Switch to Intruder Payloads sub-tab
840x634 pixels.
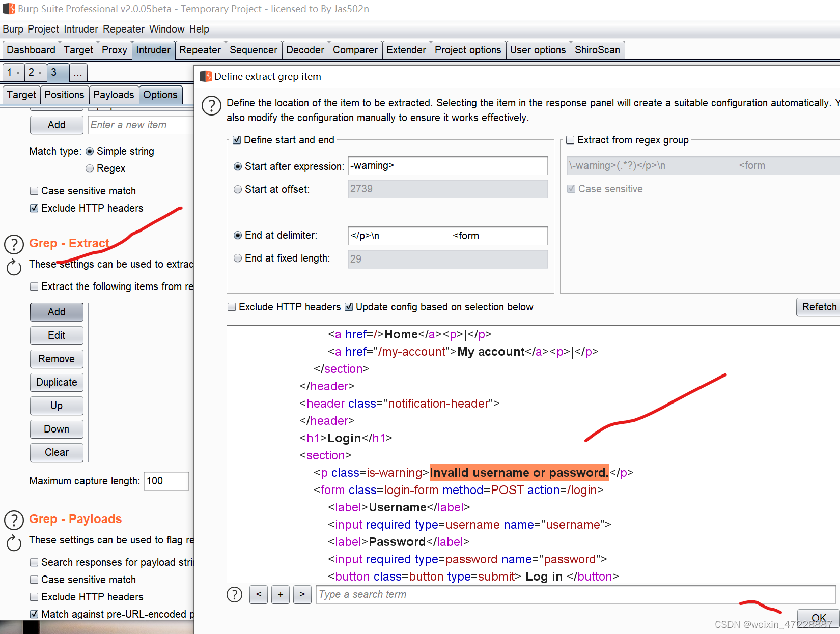point(114,95)
